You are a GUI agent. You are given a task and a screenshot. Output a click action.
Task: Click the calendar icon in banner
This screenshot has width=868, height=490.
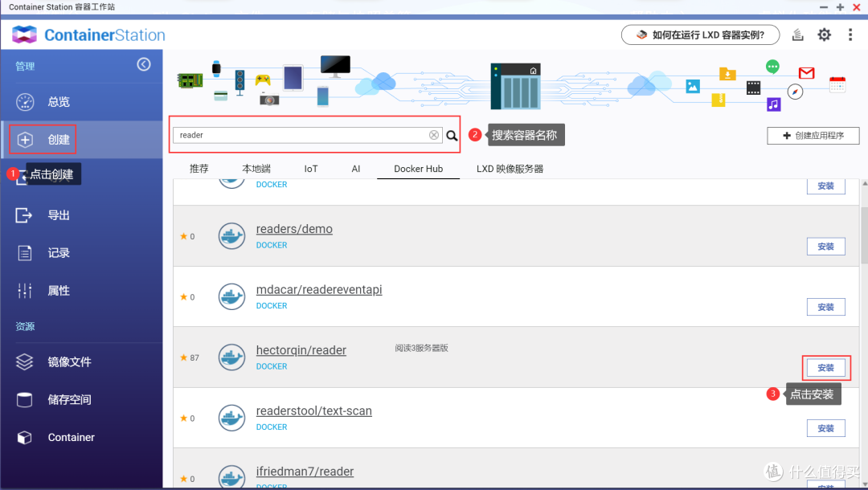(837, 84)
